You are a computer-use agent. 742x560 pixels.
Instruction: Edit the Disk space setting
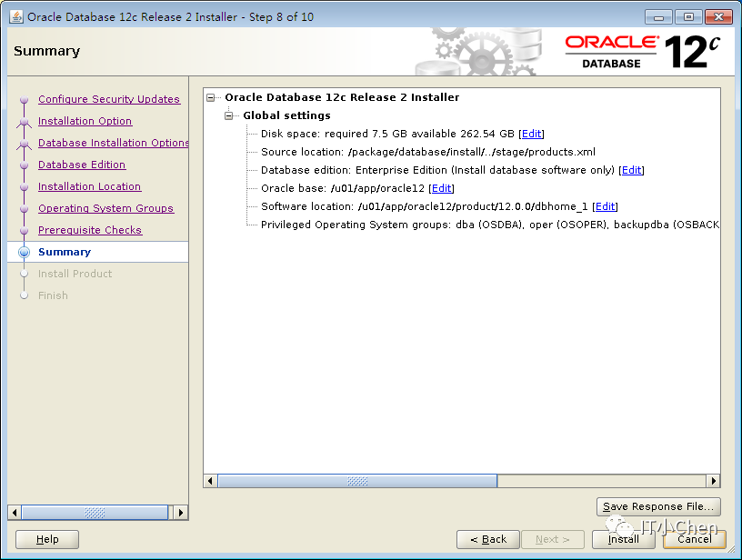pos(531,134)
